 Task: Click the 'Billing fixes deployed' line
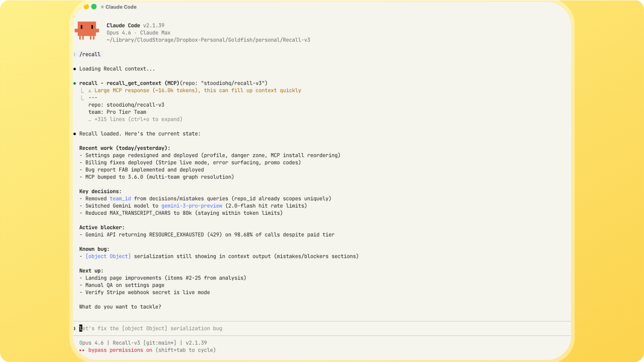[x=190, y=162]
